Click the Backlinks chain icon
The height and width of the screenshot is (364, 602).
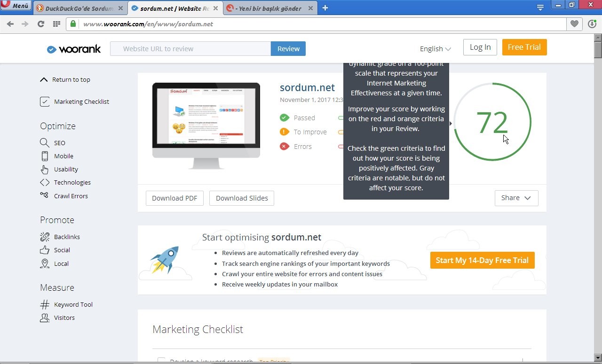click(x=45, y=237)
